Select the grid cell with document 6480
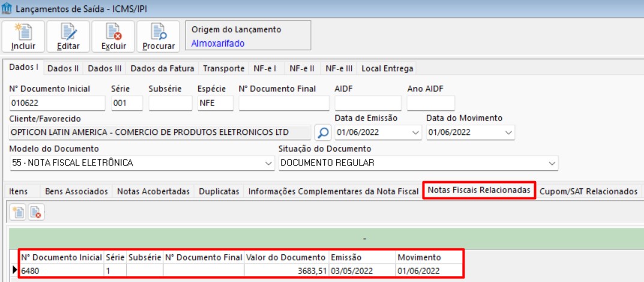The width and height of the screenshot is (644, 282). pyautogui.click(x=62, y=271)
